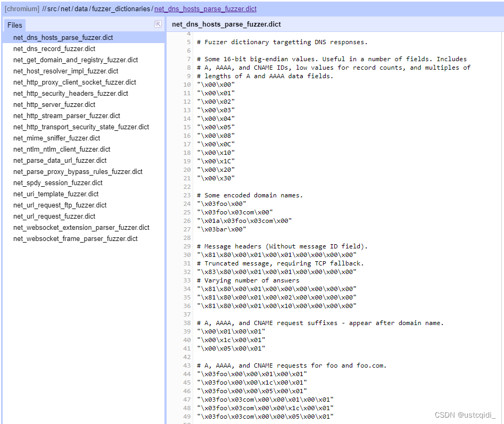Click comment 'Fuzzer dictionary targetting DNS responses'
This screenshot has width=504, height=424.
point(282,42)
